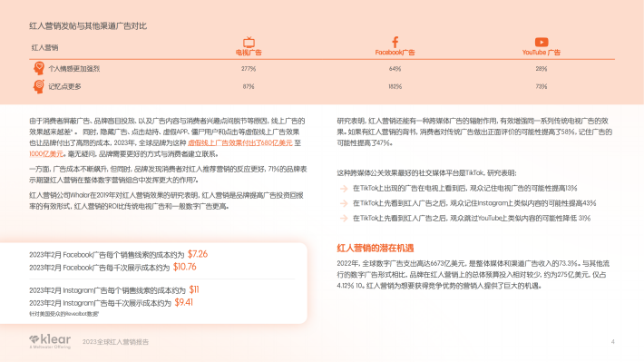Click the Facebook logo icon in table header

point(395,42)
